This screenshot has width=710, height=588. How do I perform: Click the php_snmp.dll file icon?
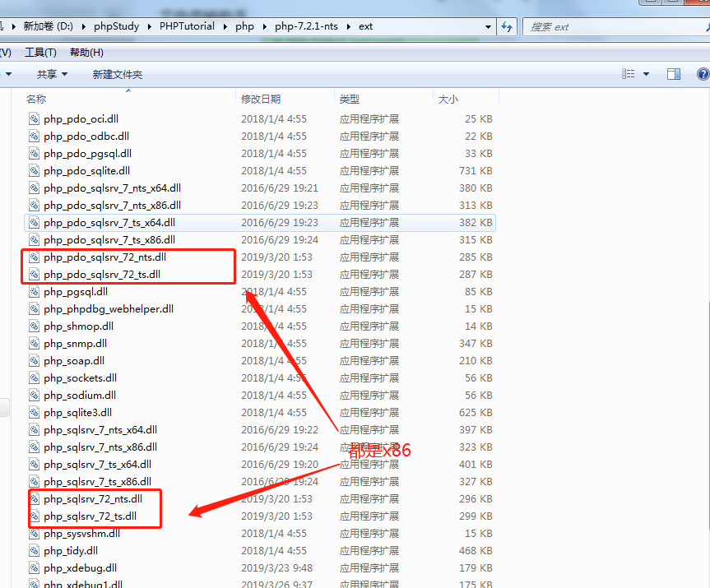34,344
